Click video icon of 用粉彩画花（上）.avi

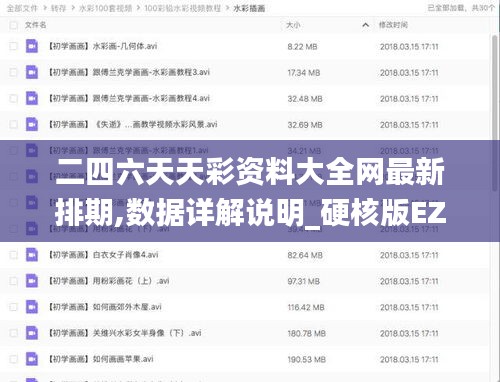(x=32, y=281)
